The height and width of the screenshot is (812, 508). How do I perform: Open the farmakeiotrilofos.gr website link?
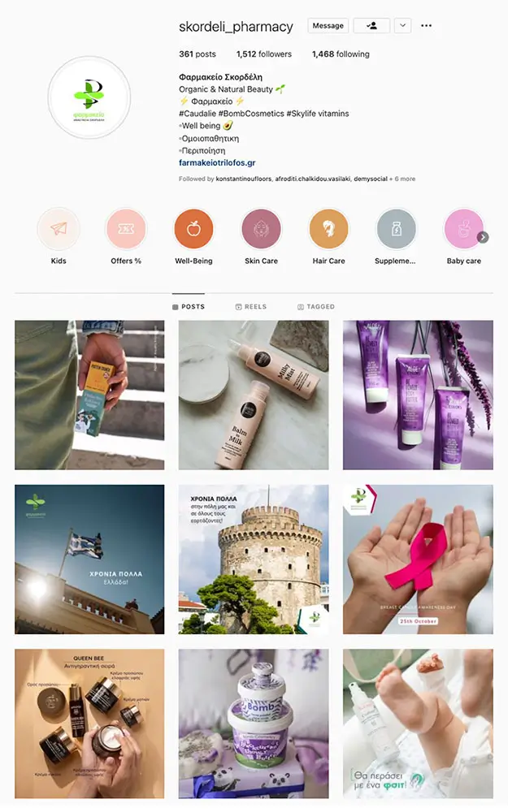(x=217, y=162)
